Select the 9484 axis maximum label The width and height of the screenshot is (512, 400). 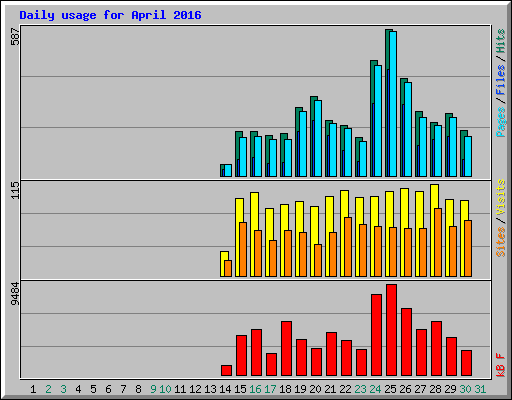point(15,294)
